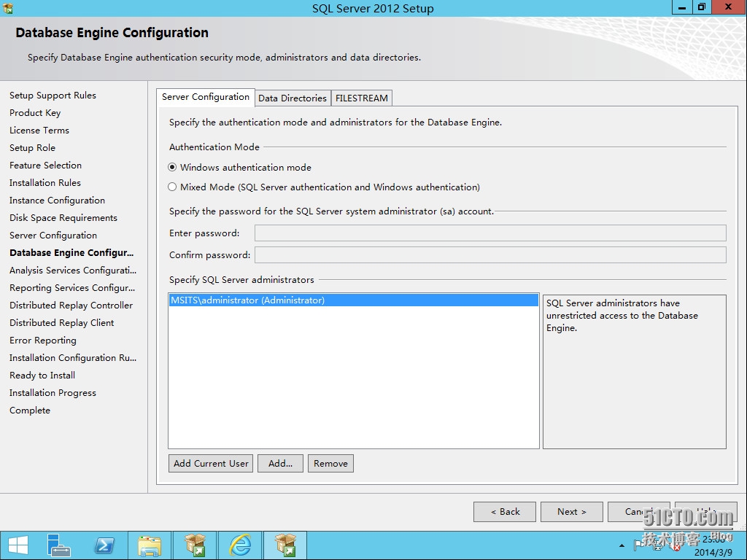Viewport: 747px width, 560px height.
Task: Open PowerShell from the taskbar
Action: (x=104, y=545)
